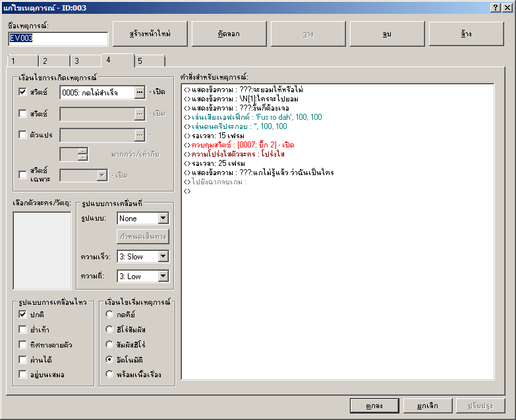
Task: Click the ยกเลิก cancel button
Action: click(x=428, y=406)
